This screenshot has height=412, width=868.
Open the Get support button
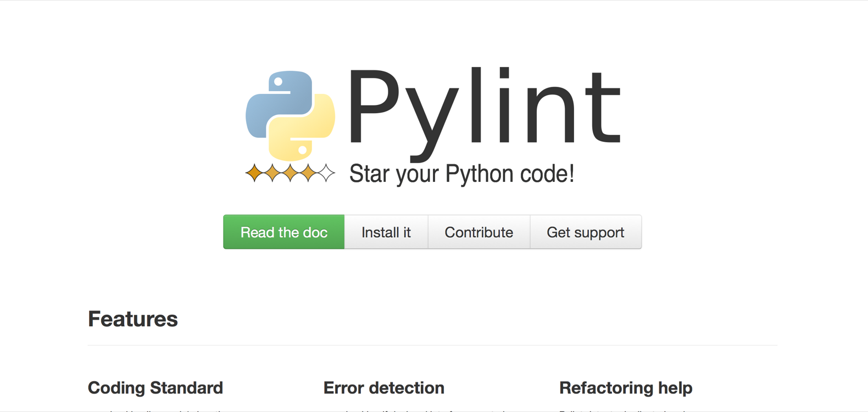click(586, 232)
